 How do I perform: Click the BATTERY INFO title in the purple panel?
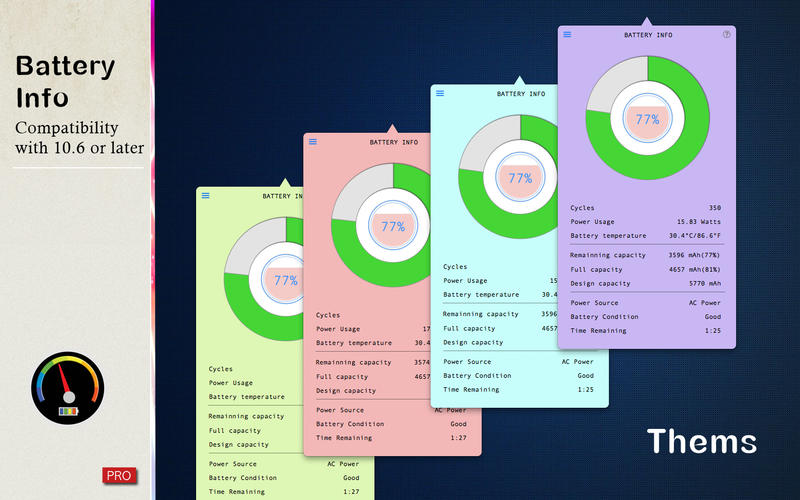(x=648, y=35)
